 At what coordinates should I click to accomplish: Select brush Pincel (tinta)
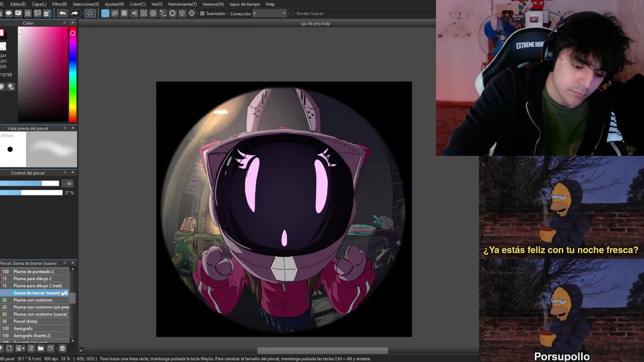coord(34,321)
